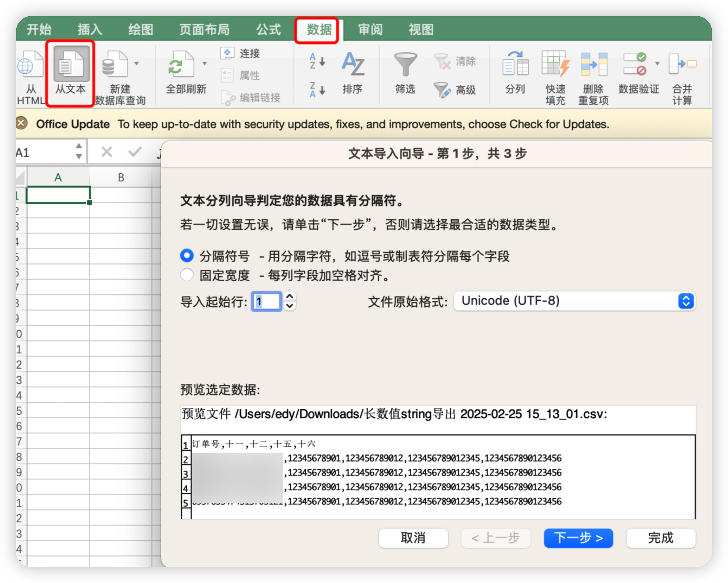Click Flash Fill (快速填充)
Viewport: 728px width, 583px height.
pyautogui.click(x=556, y=77)
